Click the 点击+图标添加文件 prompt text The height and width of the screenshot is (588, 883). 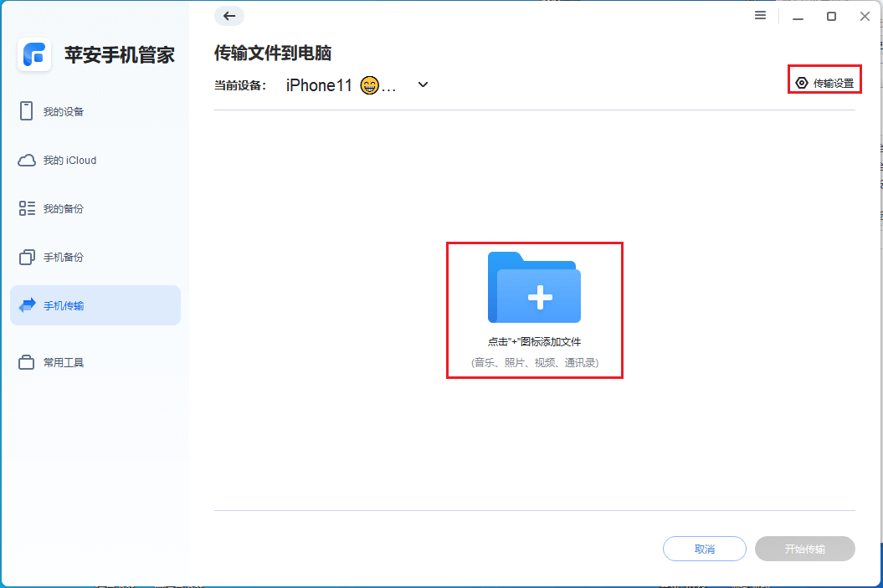point(534,341)
